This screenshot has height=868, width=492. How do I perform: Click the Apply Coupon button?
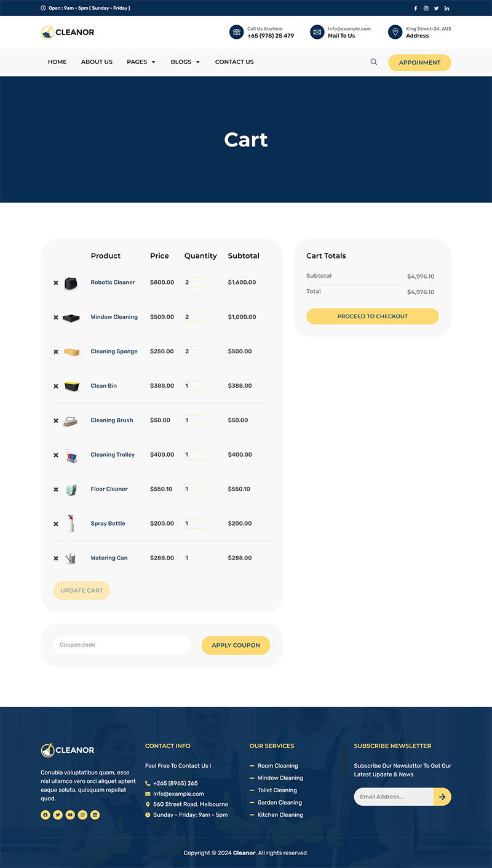pyautogui.click(x=236, y=645)
